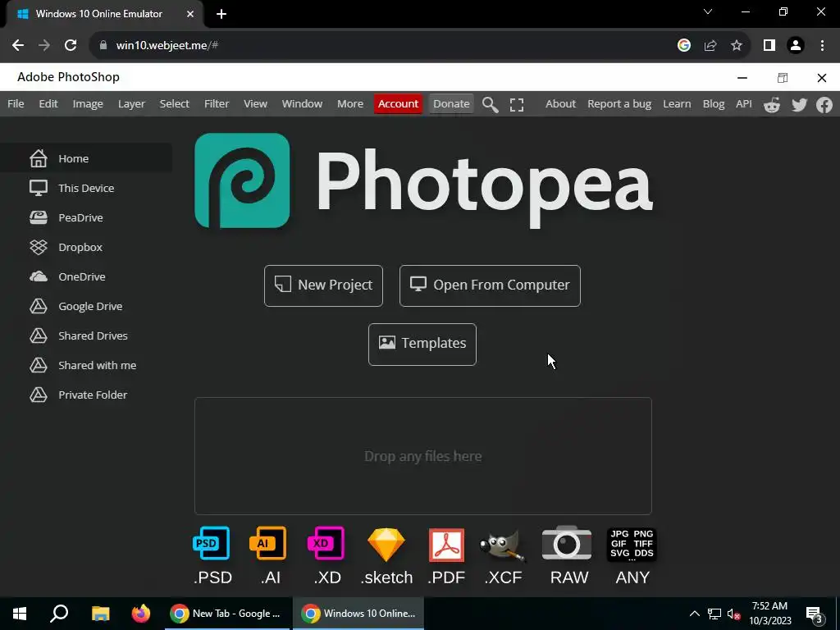Click the Drop any files here area
This screenshot has width=840, height=630.
(423, 456)
